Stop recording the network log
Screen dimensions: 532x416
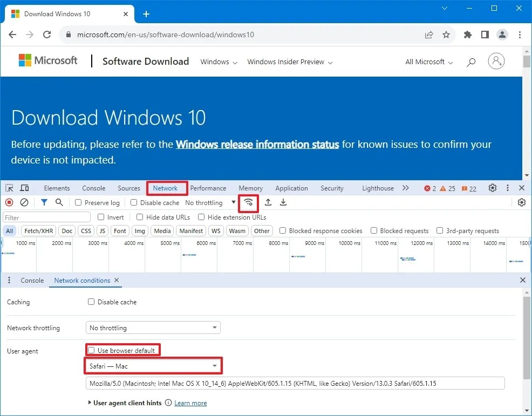[8, 202]
